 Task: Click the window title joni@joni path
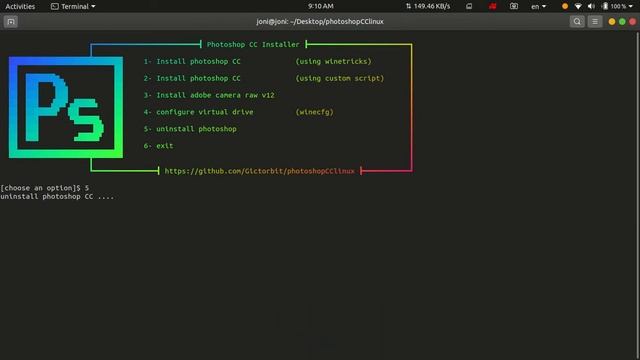(x=320, y=22)
